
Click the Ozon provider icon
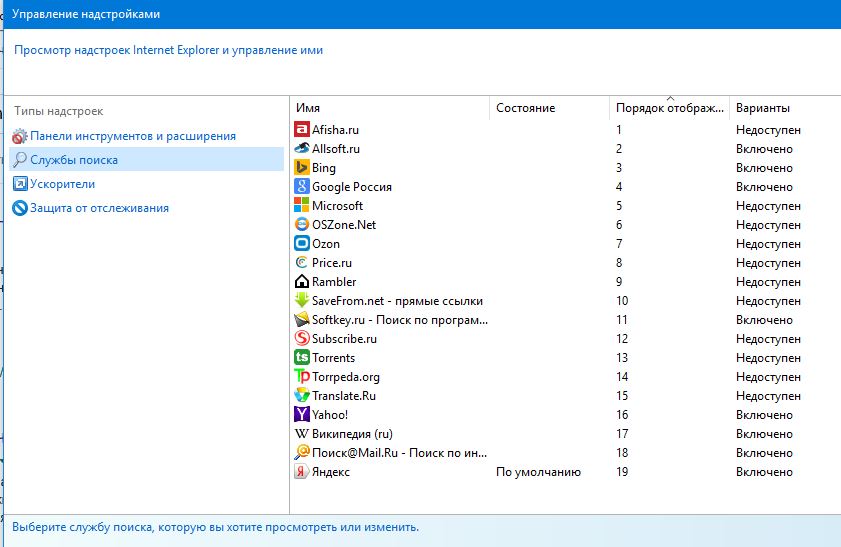(302, 244)
